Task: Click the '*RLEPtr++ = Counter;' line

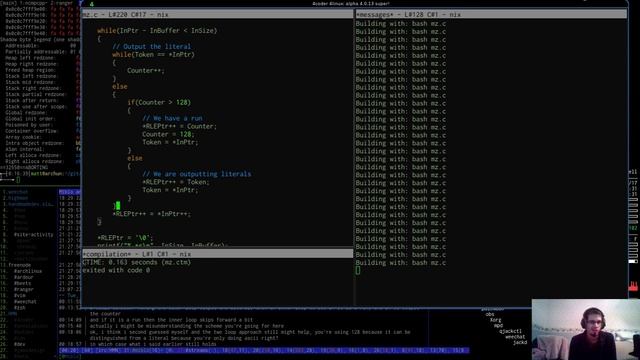Action: [x=180, y=126]
